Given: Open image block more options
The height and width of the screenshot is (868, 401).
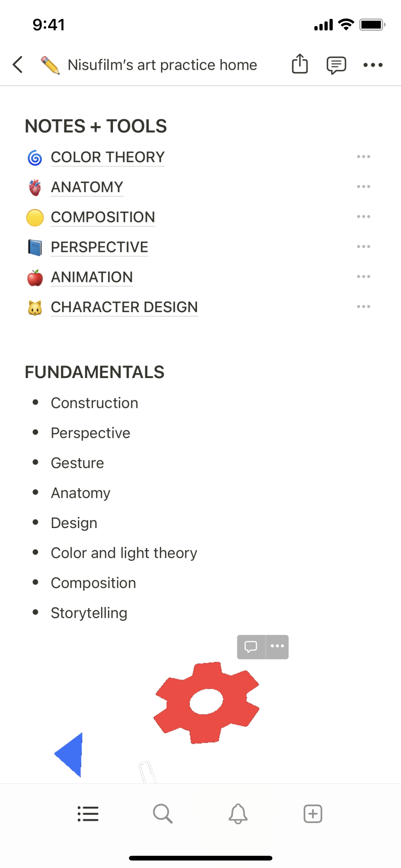Looking at the screenshot, I should click(x=277, y=647).
